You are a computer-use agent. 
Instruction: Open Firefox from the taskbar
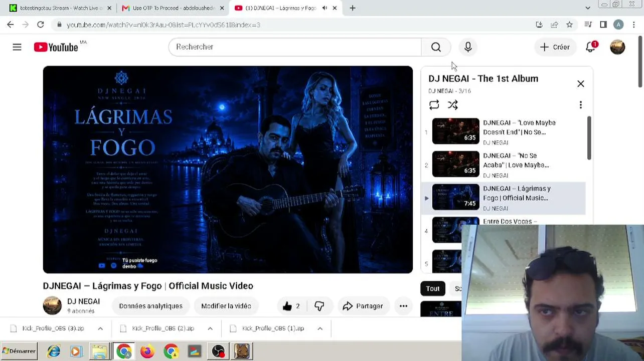tap(147, 351)
